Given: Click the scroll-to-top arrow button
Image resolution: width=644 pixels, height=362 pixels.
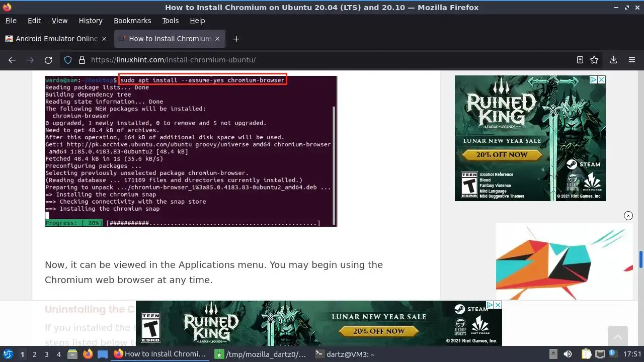Looking at the screenshot, I should [x=617, y=335].
